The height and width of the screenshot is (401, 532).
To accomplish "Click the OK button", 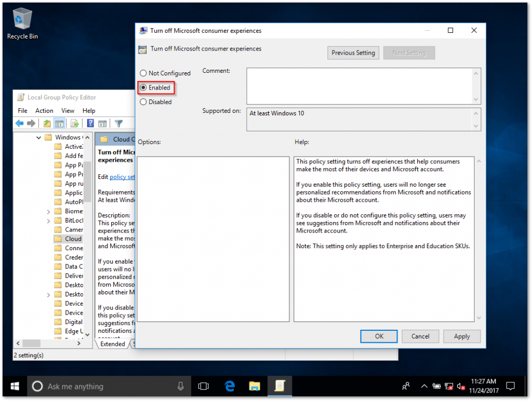I will point(379,336).
